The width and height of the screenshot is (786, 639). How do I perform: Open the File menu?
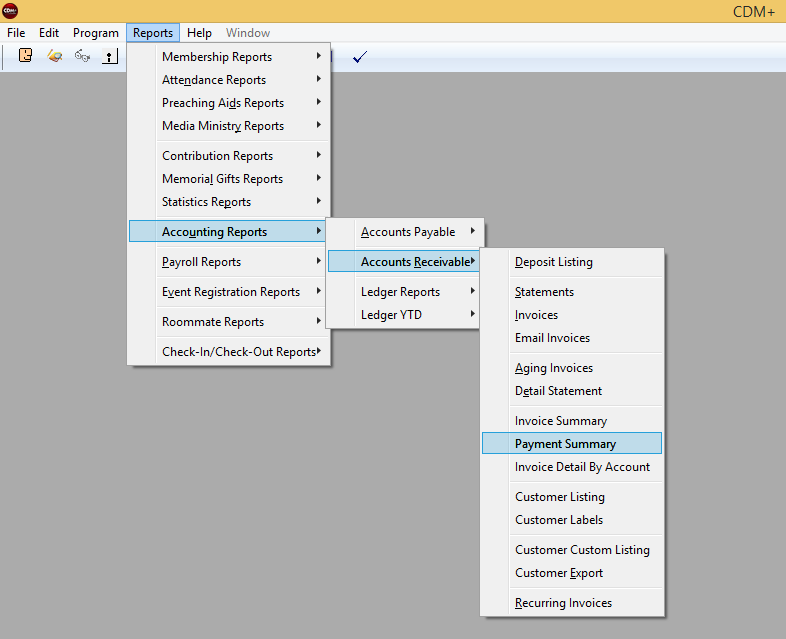16,33
